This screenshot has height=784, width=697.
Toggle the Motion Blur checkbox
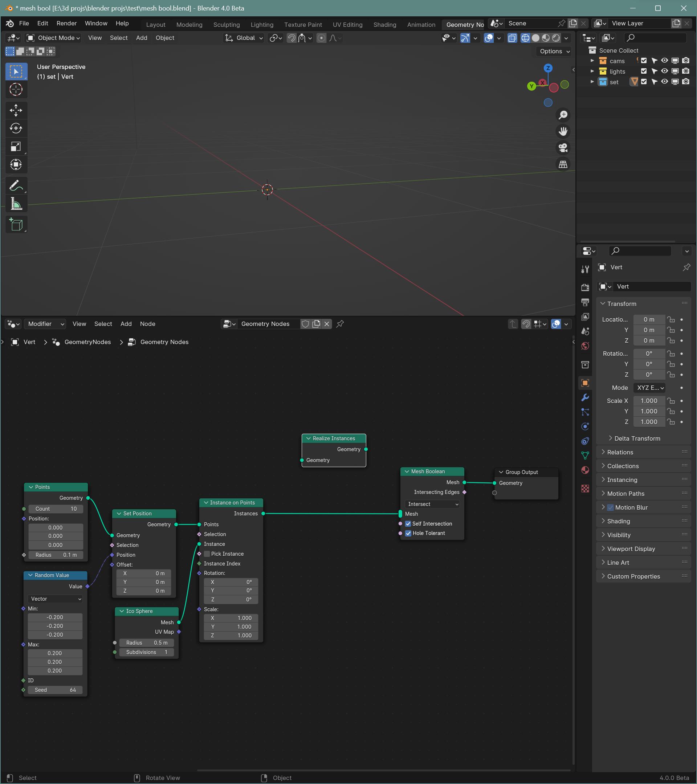(611, 507)
